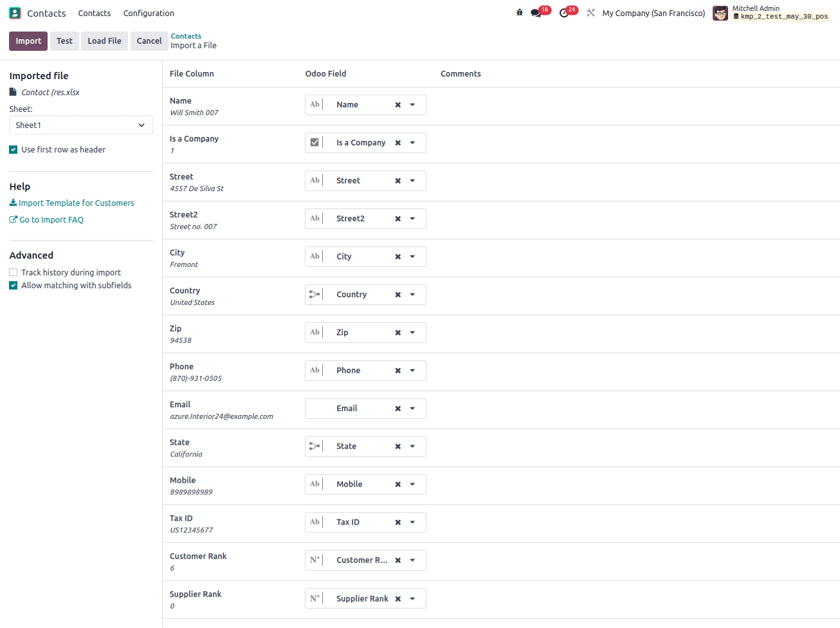Open the messages conversations icon

[x=536, y=13]
